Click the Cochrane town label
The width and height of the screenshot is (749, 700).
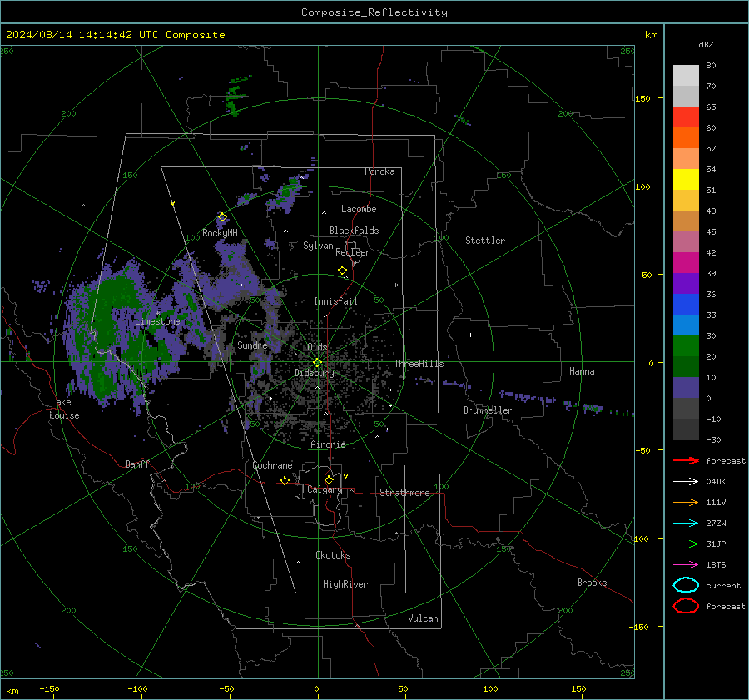(272, 465)
